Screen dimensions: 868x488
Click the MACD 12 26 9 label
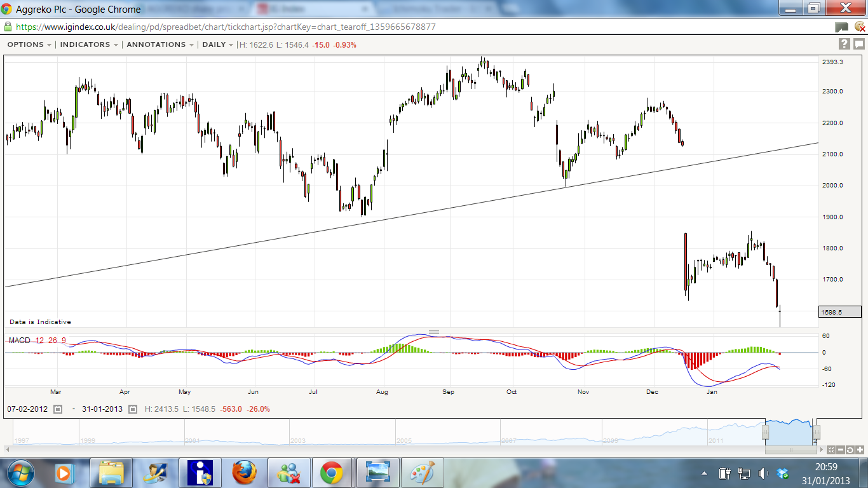(x=37, y=341)
